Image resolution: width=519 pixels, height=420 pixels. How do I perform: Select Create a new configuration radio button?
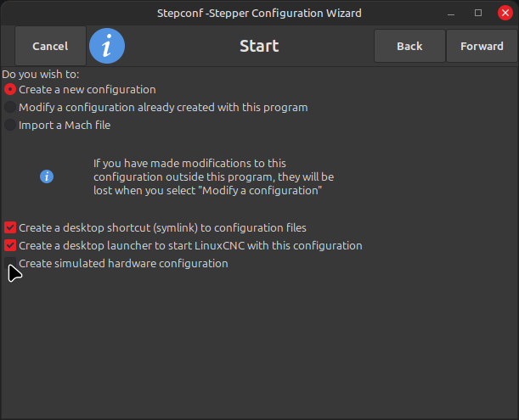click(x=10, y=89)
